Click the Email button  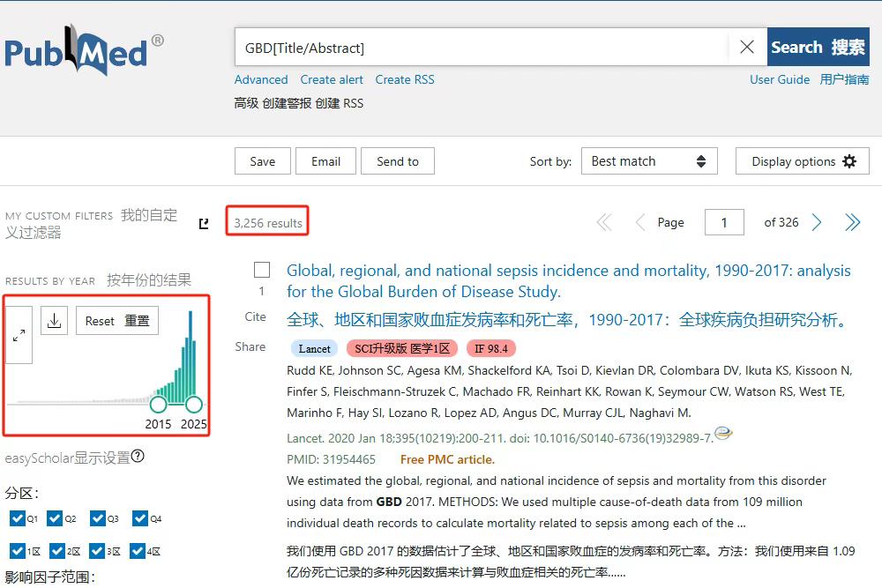[325, 161]
